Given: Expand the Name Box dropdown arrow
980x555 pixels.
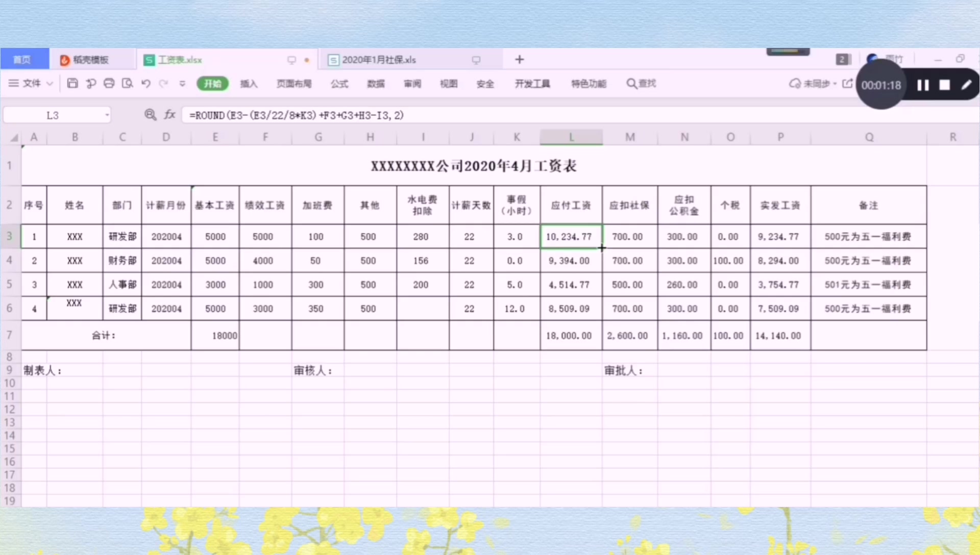Looking at the screenshot, I should coord(107,115).
